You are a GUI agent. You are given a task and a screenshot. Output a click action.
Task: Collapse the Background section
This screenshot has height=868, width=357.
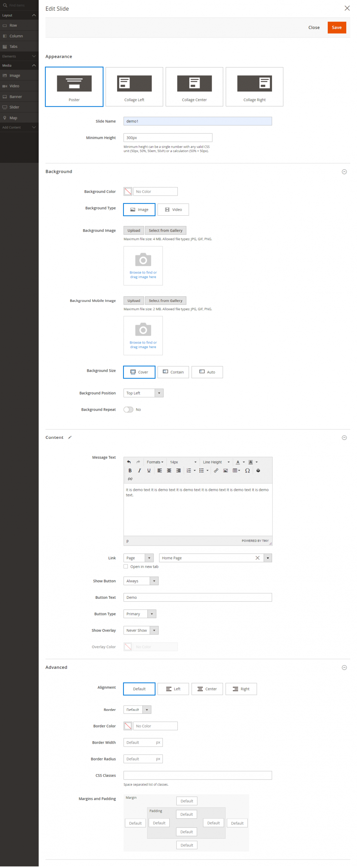(344, 171)
